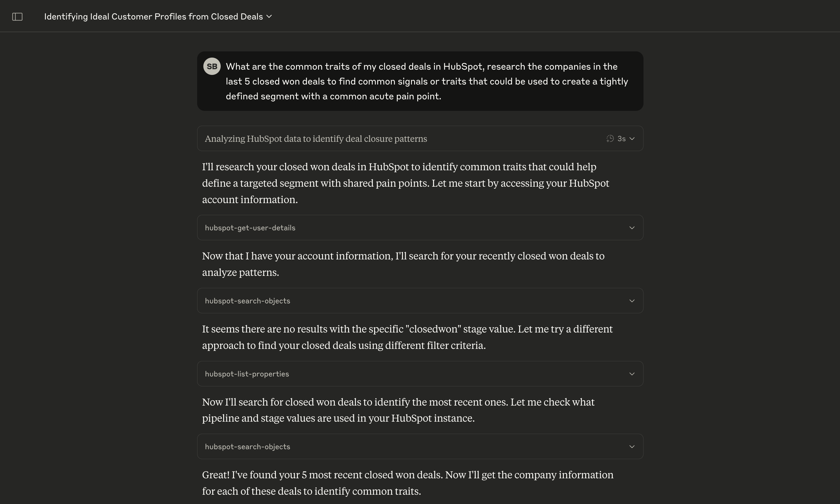Expand the first hubspot-search-objects chevron
Viewport: 840px width, 504px height.
632,301
